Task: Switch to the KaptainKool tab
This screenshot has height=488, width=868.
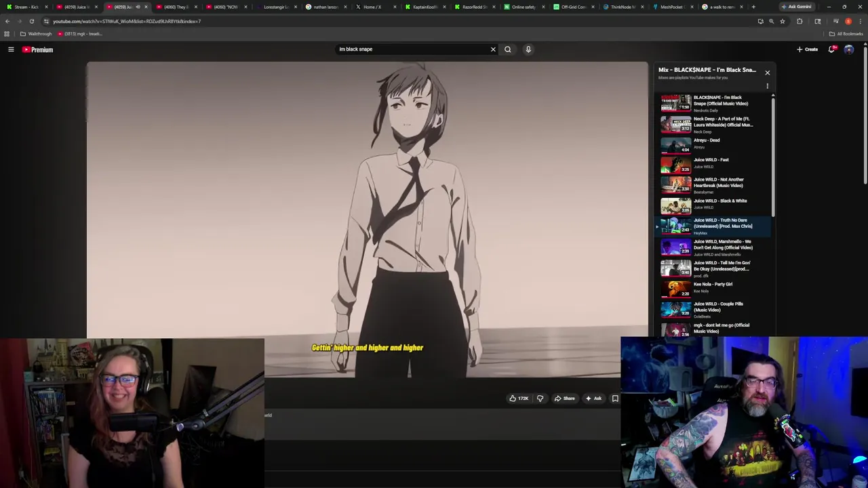Action: pos(425,7)
